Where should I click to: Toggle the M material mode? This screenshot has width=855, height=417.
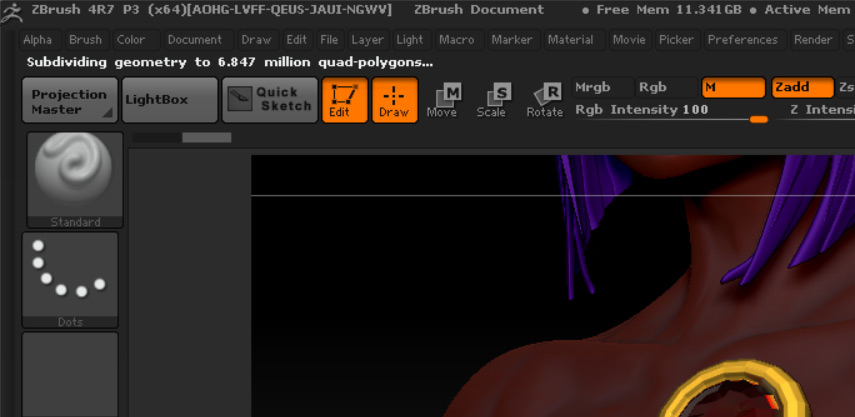733,88
